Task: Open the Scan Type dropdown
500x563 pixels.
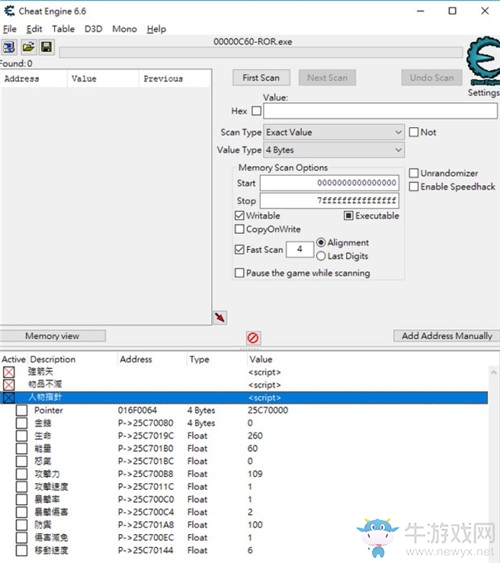Action: 334,132
